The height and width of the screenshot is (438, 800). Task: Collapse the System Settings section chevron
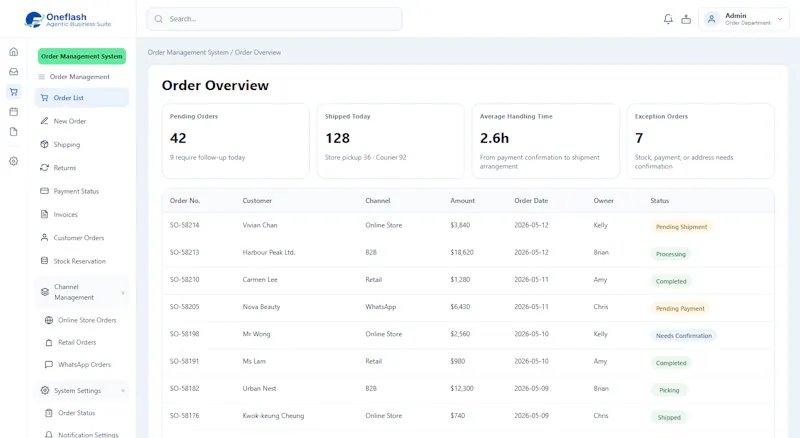[123, 391]
